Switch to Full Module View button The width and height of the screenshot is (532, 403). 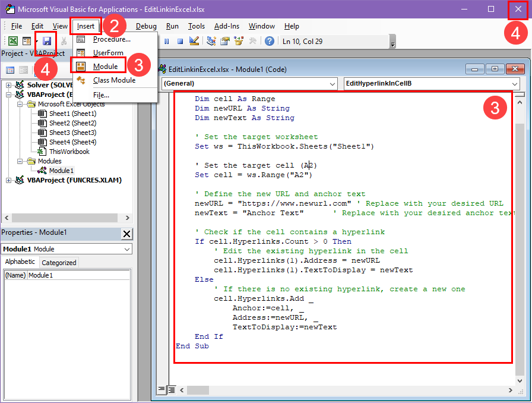coord(172,390)
